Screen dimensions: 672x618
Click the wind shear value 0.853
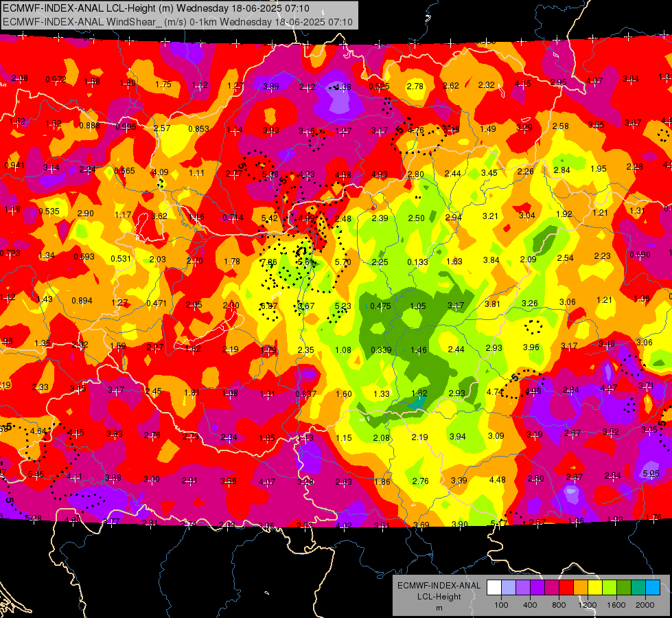point(198,128)
